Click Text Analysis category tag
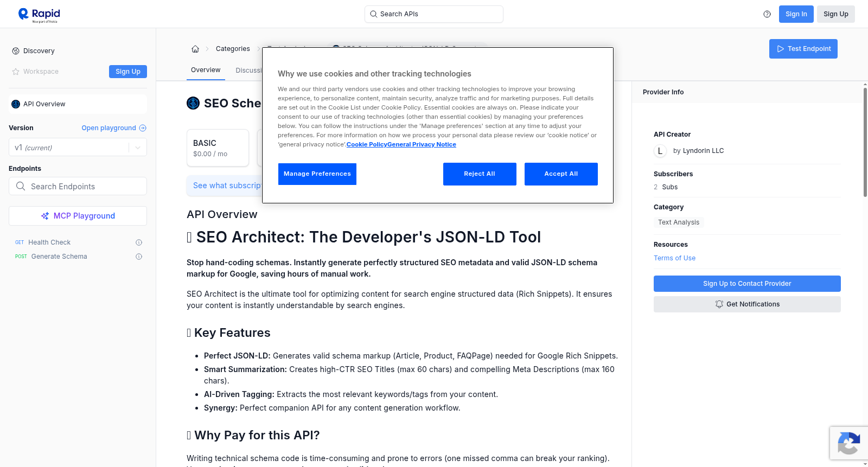This screenshot has width=868, height=467. coord(679,222)
